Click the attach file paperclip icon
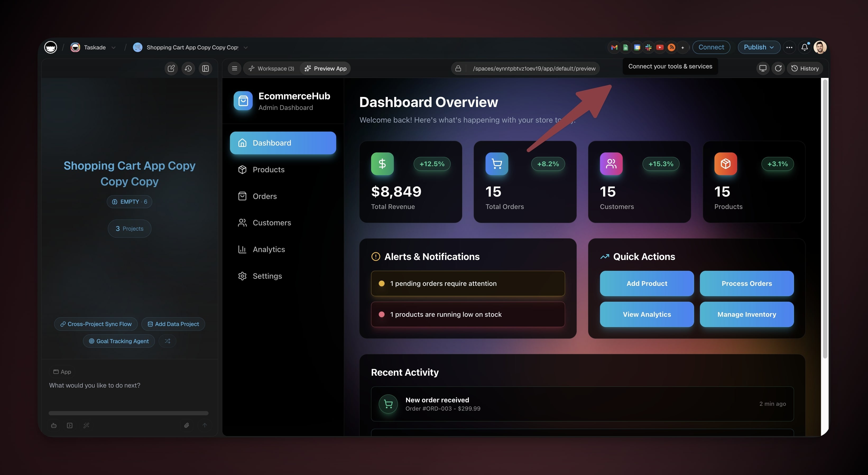 tap(186, 426)
